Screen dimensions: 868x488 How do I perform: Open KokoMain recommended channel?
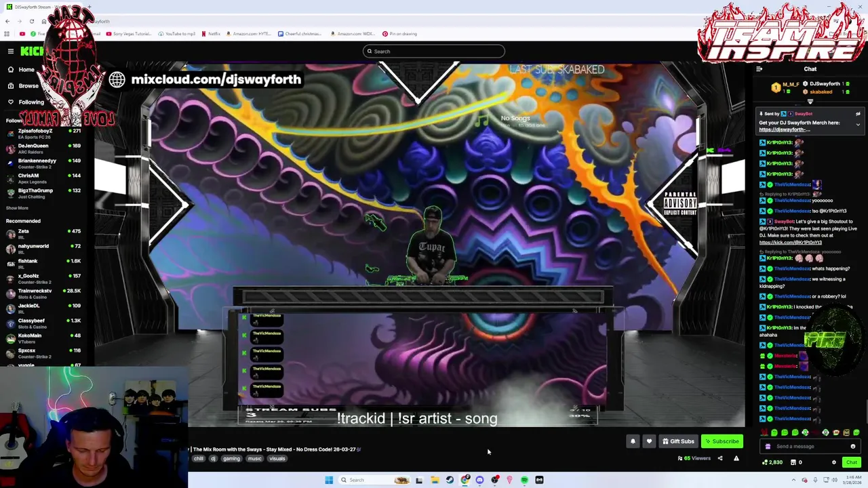(x=43, y=338)
